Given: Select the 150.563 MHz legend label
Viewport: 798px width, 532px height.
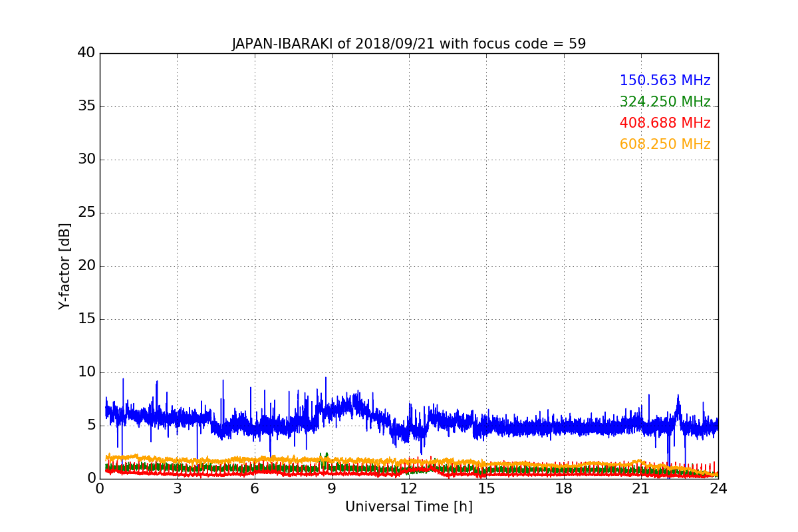Looking at the screenshot, I should coord(665,80).
